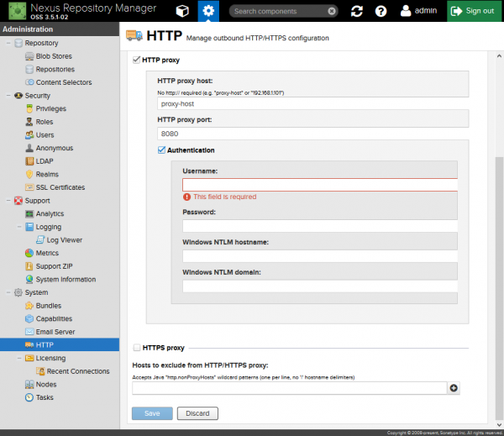Image resolution: width=504 pixels, height=436 pixels.
Task: Select the System tree item
Action: tap(36, 292)
